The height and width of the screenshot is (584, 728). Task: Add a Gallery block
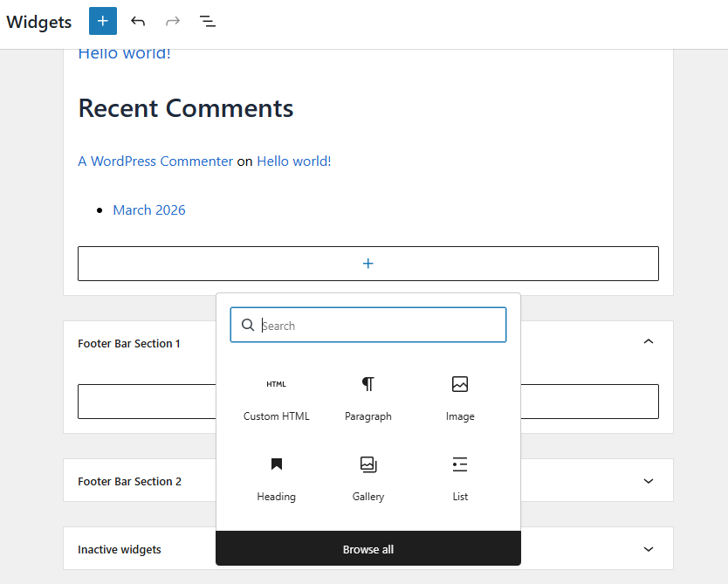(x=367, y=479)
